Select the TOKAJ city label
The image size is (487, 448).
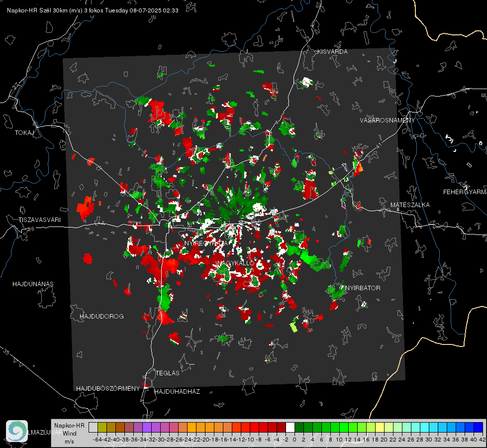pyautogui.click(x=24, y=133)
